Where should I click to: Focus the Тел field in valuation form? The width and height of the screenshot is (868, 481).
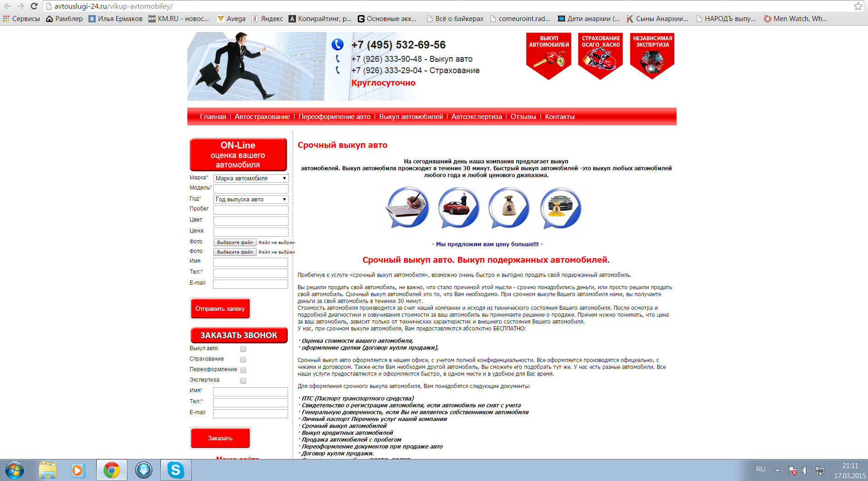251,273
